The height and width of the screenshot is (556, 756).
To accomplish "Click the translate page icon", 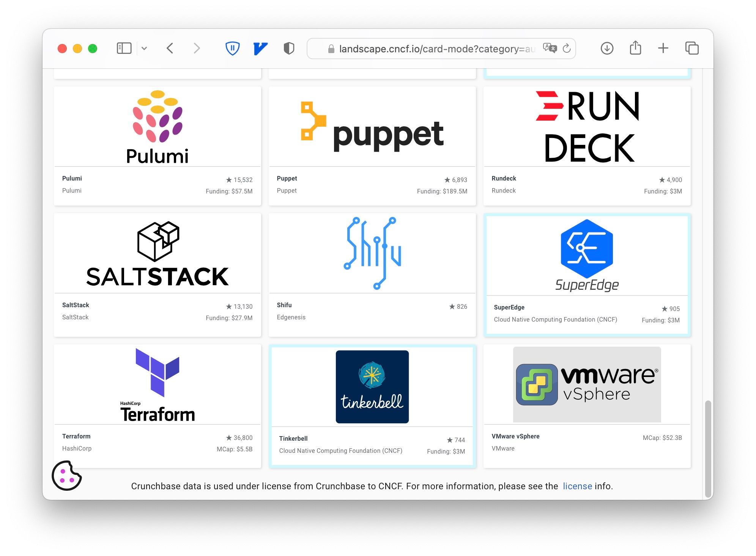I will coord(550,48).
